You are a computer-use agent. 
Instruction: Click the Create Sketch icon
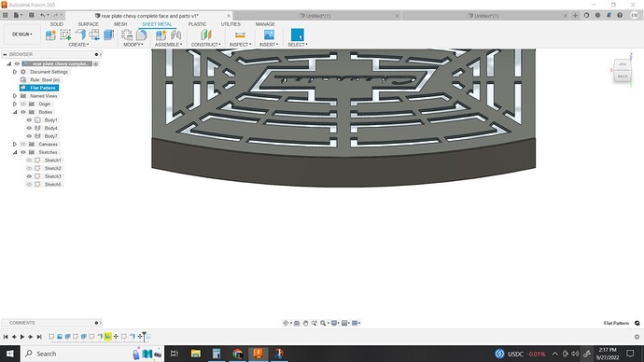tap(65, 35)
